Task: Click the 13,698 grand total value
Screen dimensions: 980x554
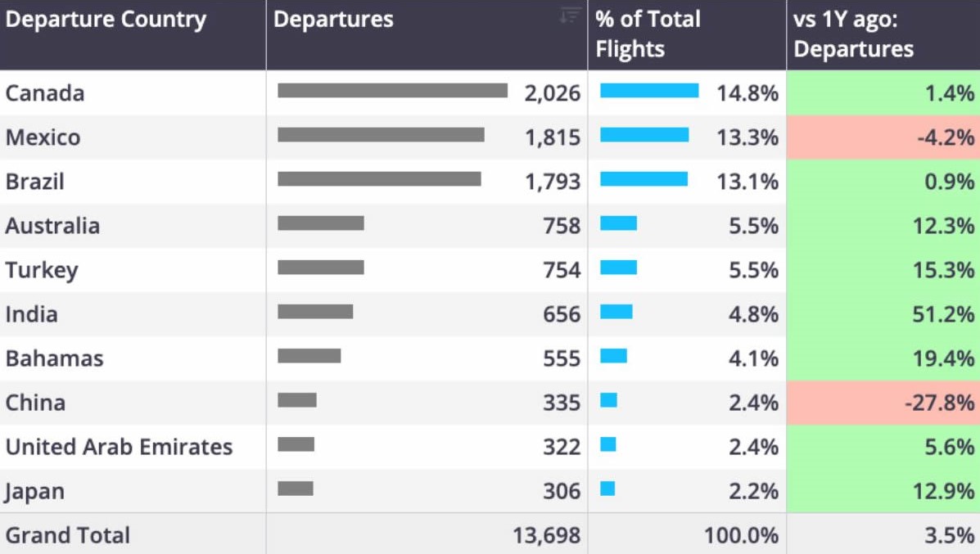Action: tap(546, 535)
